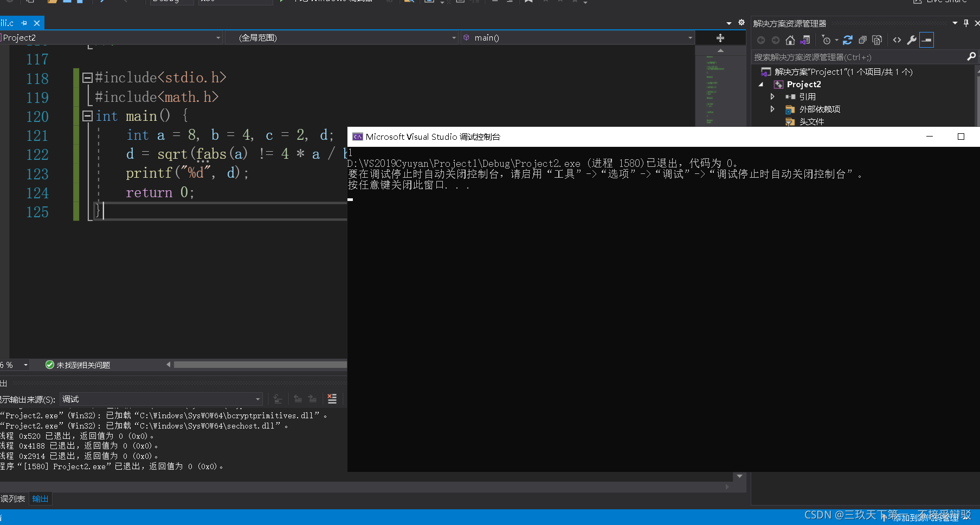Viewport: 980px width, 525px height.
Task: Collapse the main() function at line 120
Action: click(87, 116)
